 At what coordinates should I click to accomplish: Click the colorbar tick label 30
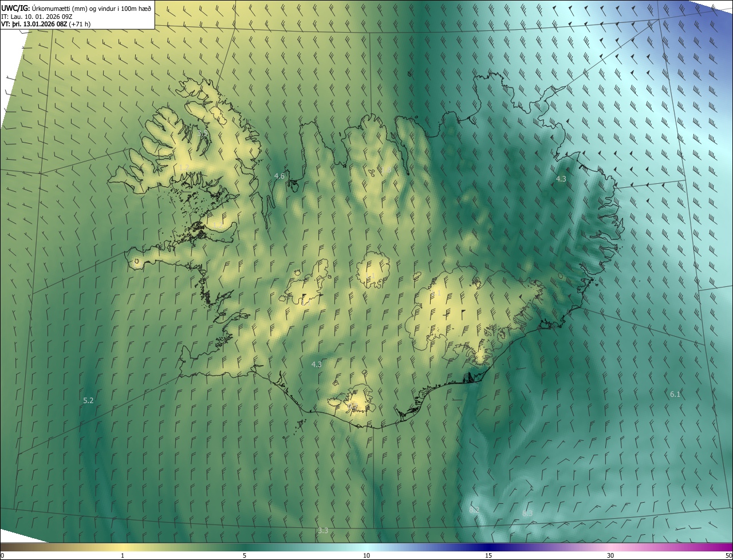coord(610,556)
